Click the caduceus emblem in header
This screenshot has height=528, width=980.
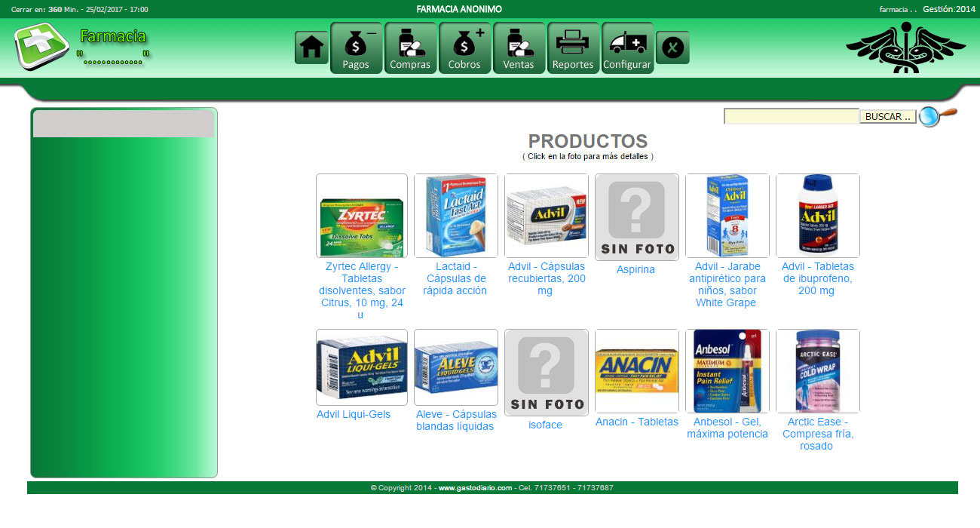tap(905, 48)
